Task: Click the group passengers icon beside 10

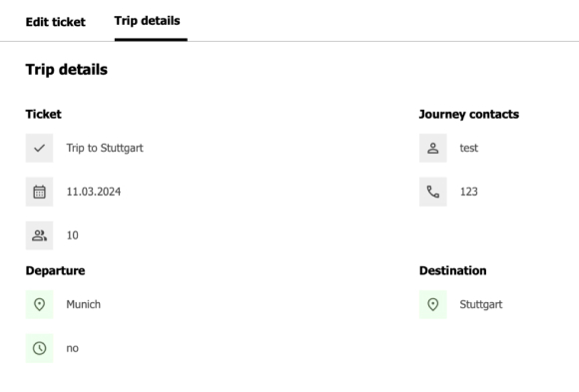Action: 39,235
